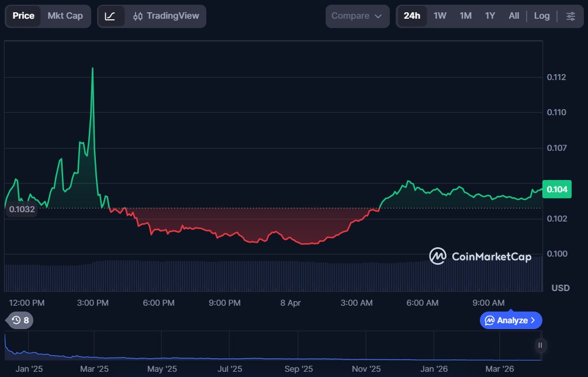The height and width of the screenshot is (377, 588).
Task: Click the history events badge showing 8
Action: [20, 320]
